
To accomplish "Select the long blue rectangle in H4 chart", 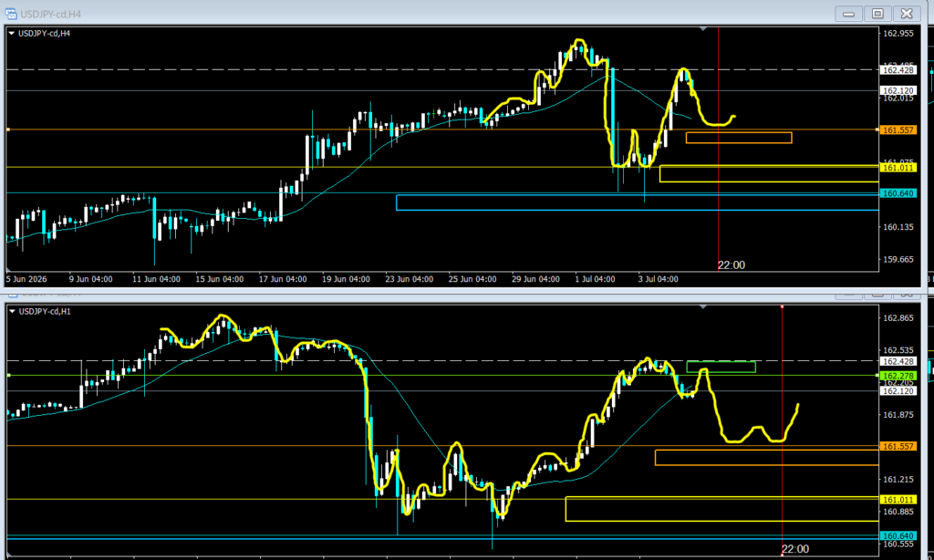I will 638,202.
